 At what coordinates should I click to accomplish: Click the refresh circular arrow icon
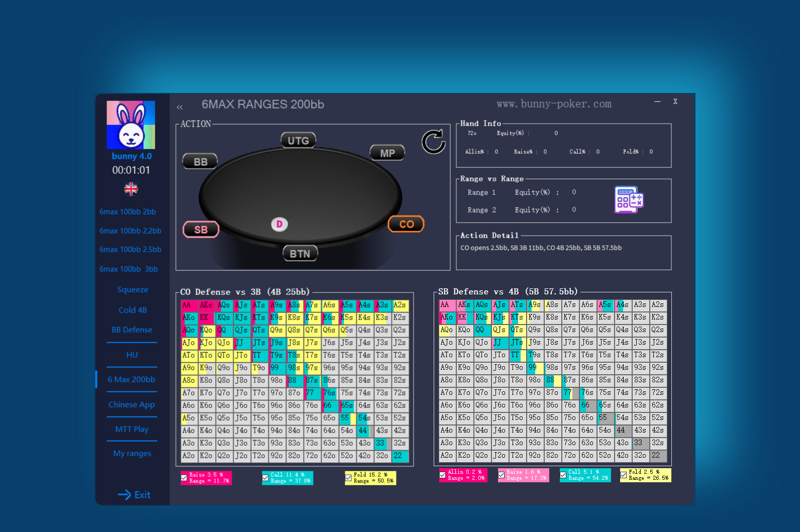[x=433, y=142]
